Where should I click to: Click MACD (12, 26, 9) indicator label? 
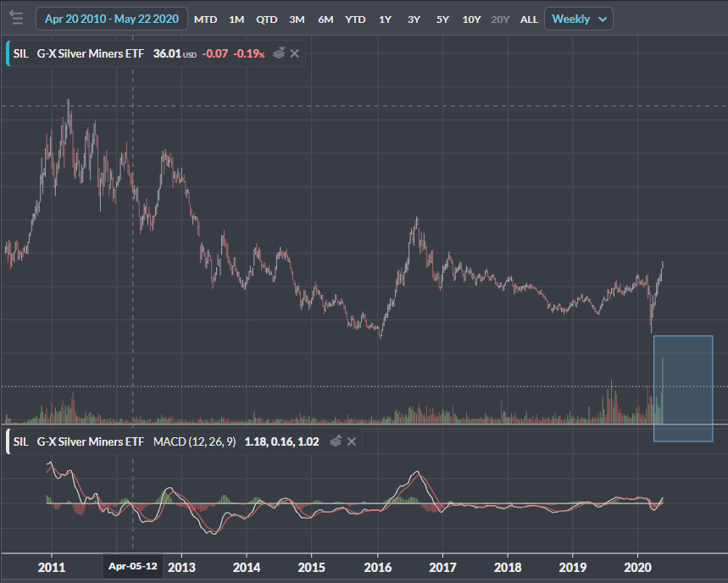click(x=195, y=441)
